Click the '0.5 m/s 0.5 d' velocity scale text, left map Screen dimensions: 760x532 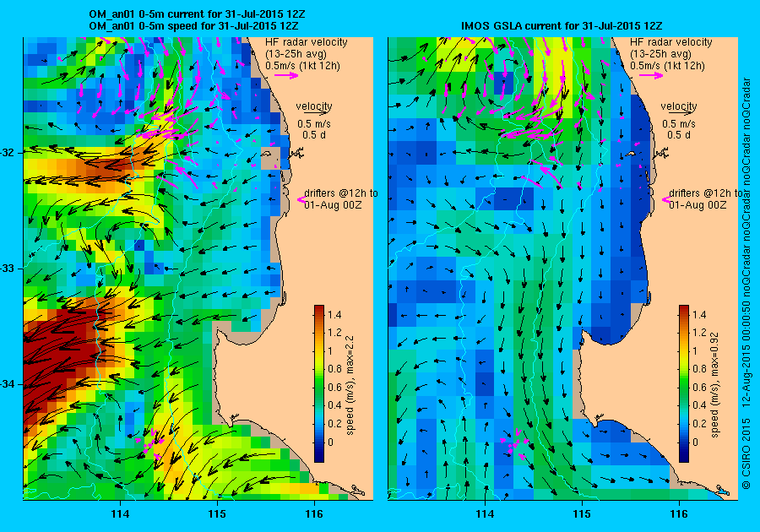point(314,129)
